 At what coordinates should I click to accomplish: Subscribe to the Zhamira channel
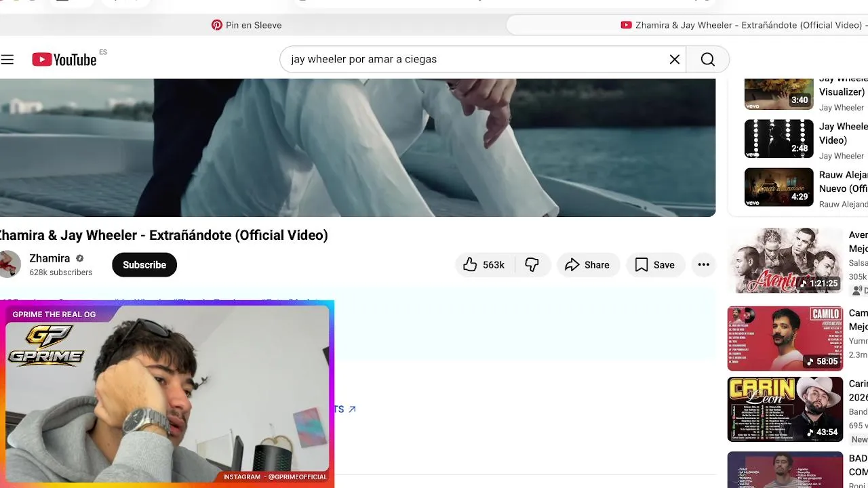(x=144, y=265)
